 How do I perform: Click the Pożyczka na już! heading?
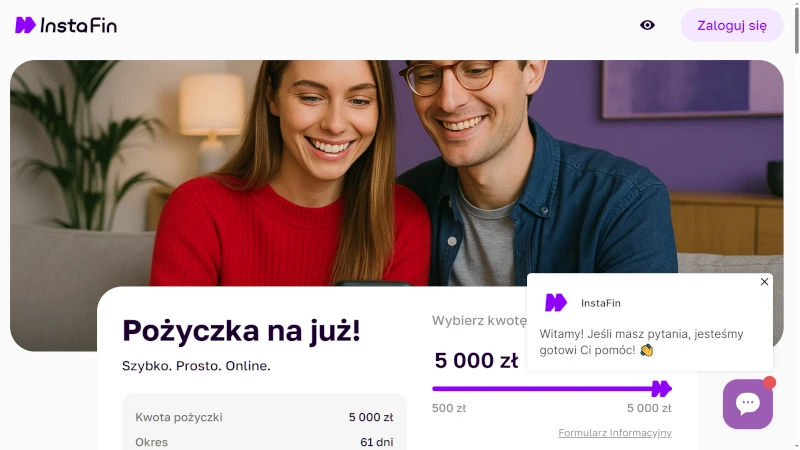(241, 331)
